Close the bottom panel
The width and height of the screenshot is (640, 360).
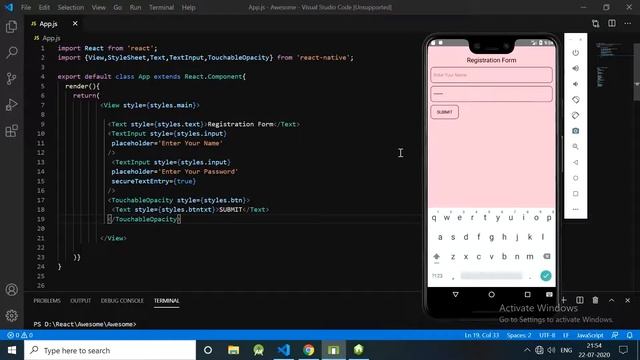pos(627,300)
